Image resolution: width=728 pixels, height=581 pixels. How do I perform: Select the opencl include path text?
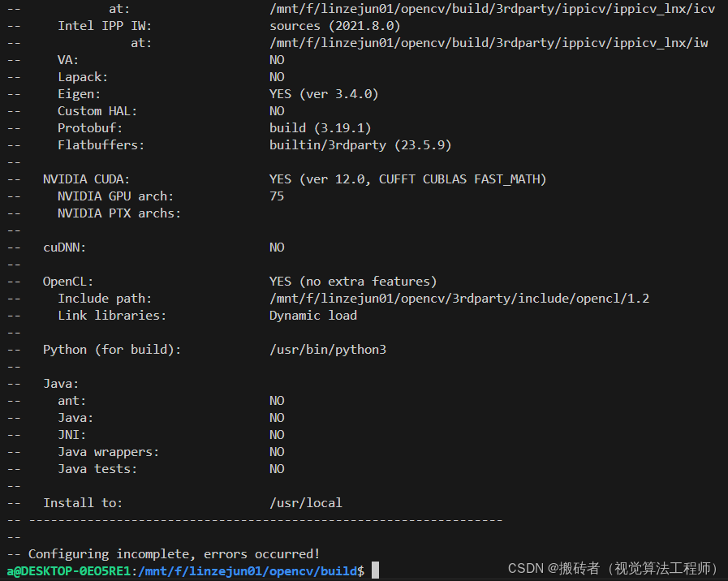pos(459,298)
